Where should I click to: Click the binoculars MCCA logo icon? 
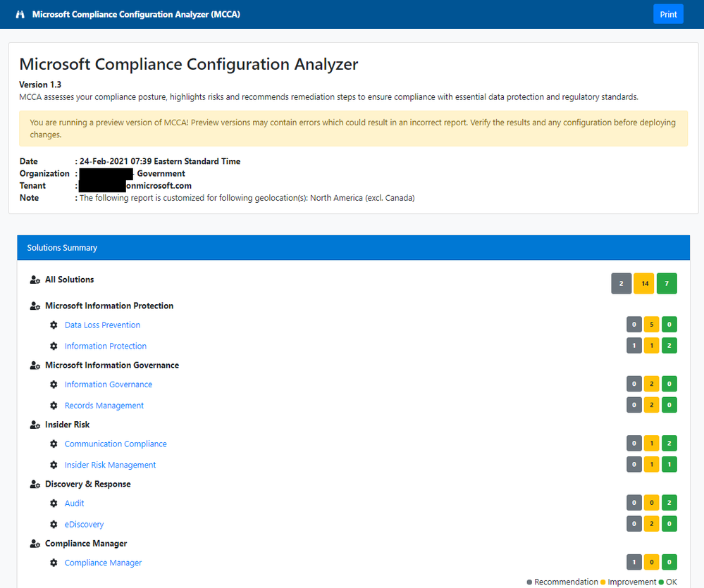pyautogui.click(x=20, y=14)
